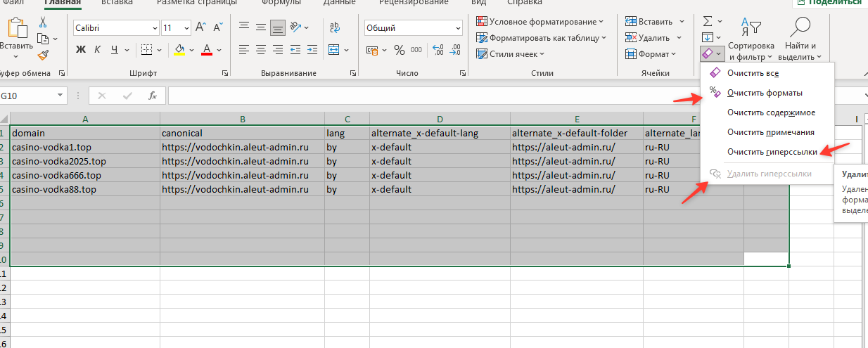The width and height of the screenshot is (868, 348).
Task: Open the Условное форматирование dropdown
Action: (540, 22)
